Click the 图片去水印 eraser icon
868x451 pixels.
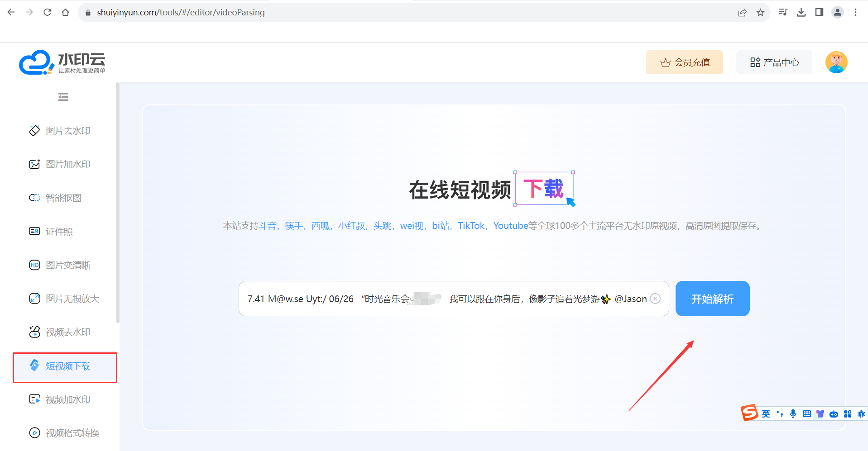tap(34, 131)
